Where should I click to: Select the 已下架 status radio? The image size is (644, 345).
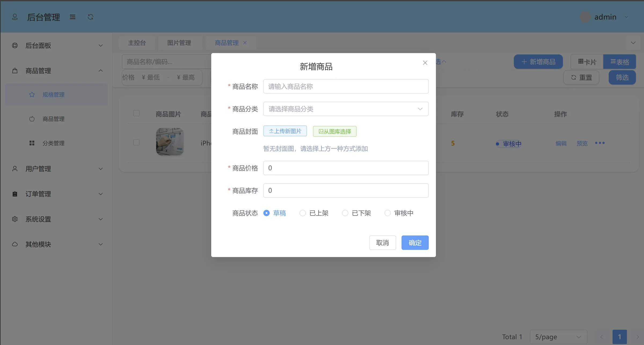[345, 213]
